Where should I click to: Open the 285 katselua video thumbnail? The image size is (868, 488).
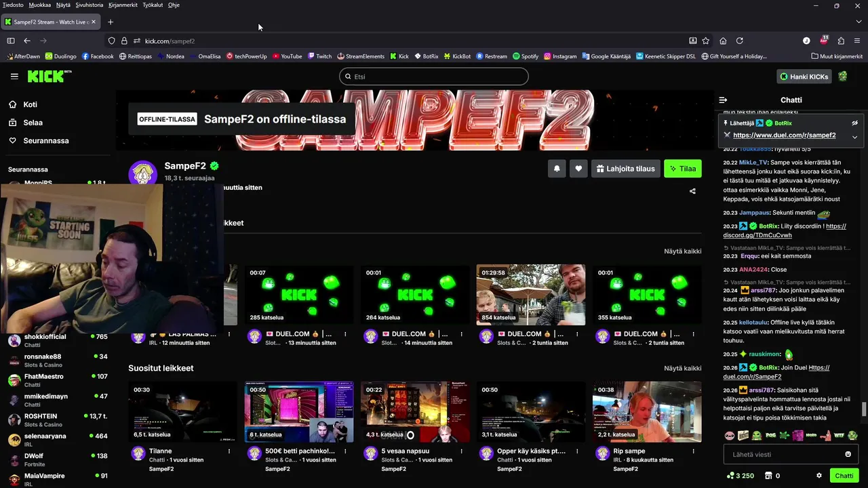[299, 295]
